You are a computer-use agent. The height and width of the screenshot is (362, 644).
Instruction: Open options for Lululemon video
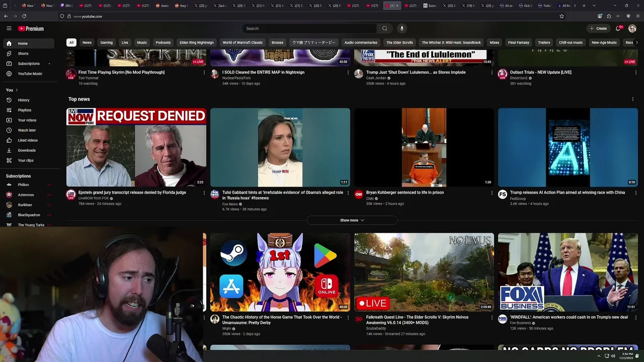tap(492, 72)
